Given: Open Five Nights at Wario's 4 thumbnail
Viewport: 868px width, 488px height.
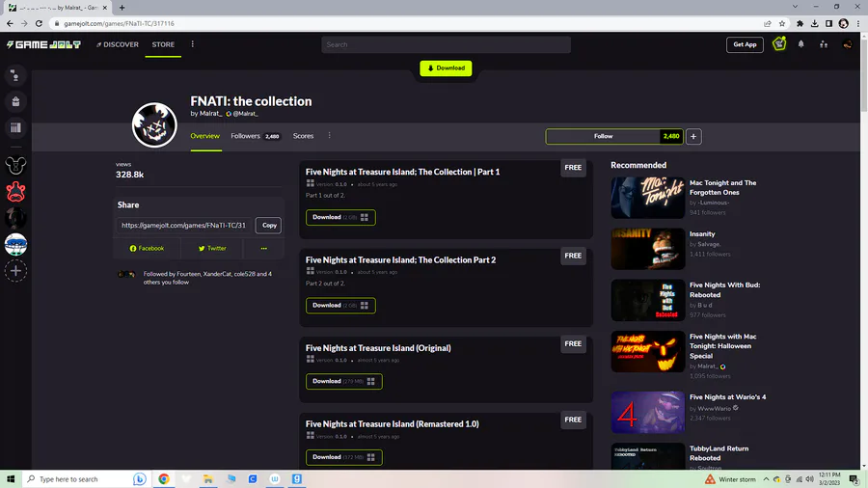Looking at the screenshot, I should coord(648,412).
